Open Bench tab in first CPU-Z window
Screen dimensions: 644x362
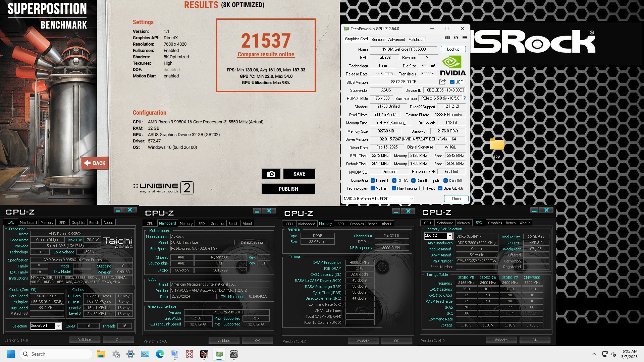[x=94, y=223]
